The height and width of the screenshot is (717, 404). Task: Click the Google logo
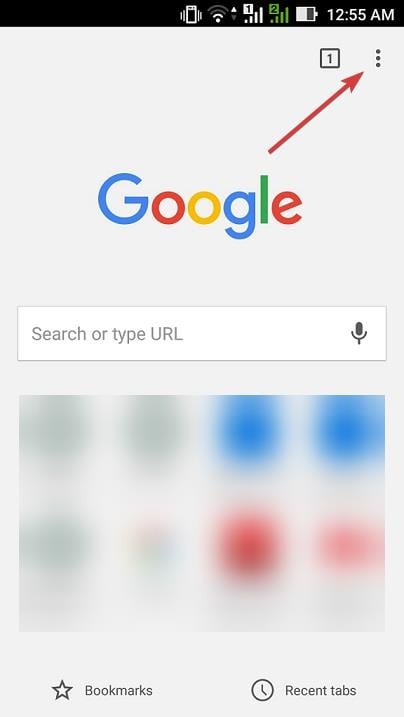click(200, 207)
